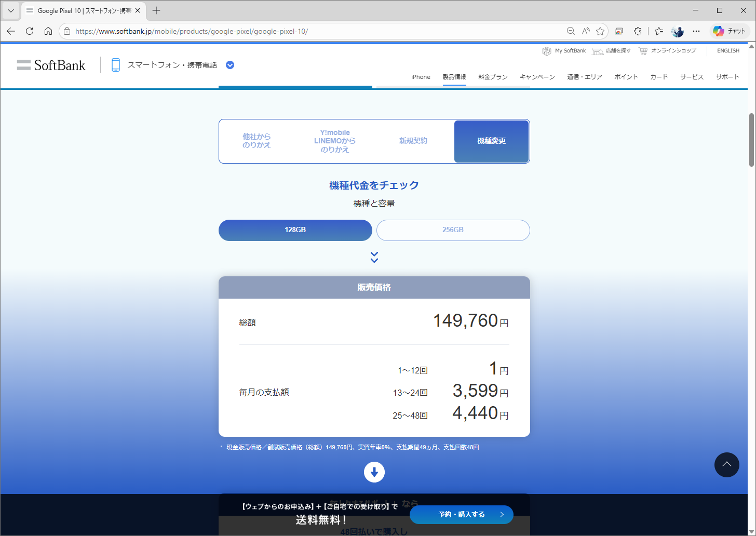Expand the スマートフォン・携帯電話 category dropdown
Screen dimensions: 756x536
pyautogui.click(x=230, y=65)
